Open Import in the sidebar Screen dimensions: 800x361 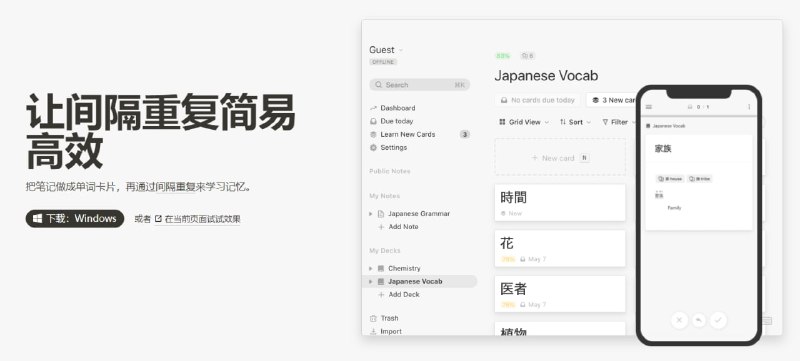click(391, 331)
